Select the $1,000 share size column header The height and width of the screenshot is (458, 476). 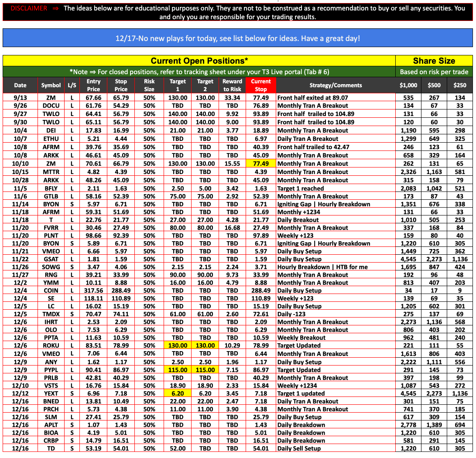tap(408, 85)
